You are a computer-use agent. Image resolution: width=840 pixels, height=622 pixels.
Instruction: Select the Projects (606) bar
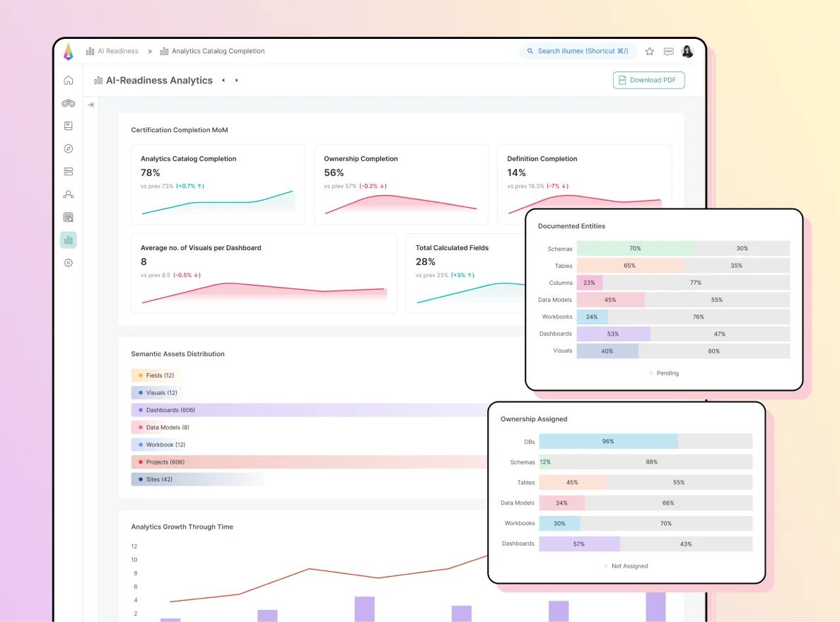coord(310,462)
